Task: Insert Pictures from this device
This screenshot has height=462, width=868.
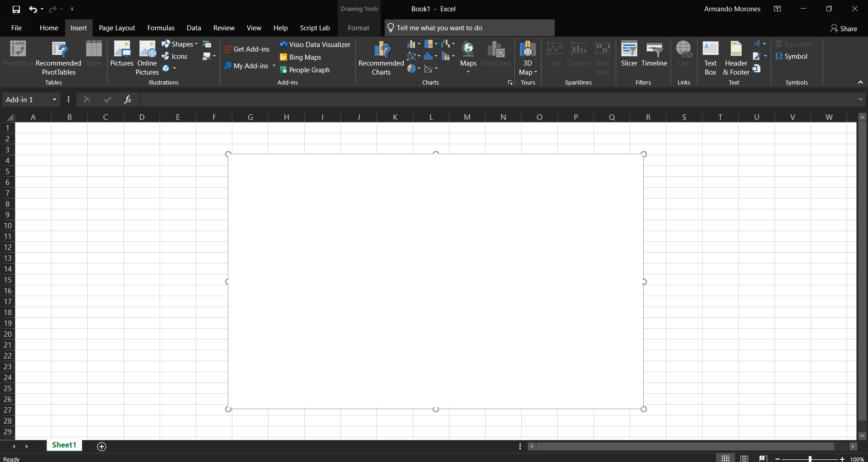Action: click(122, 54)
